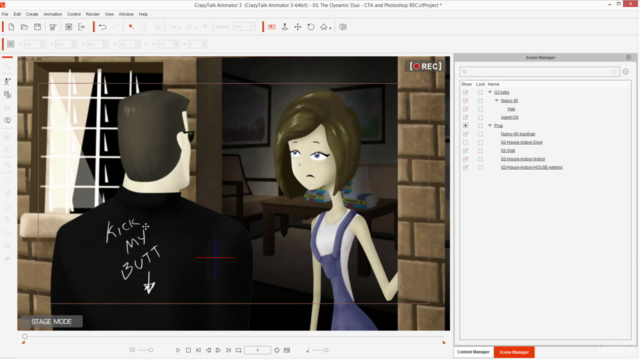Image resolution: width=640 pixels, height=360 pixels.
Task: Play the animation
Action: 178,350
